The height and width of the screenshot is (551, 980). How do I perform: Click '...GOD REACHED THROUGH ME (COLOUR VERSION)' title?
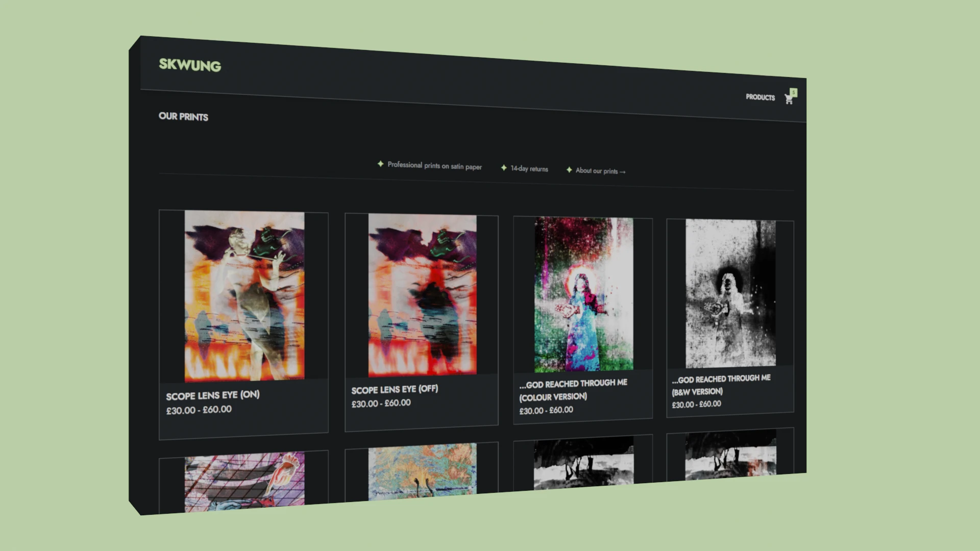[x=573, y=390]
